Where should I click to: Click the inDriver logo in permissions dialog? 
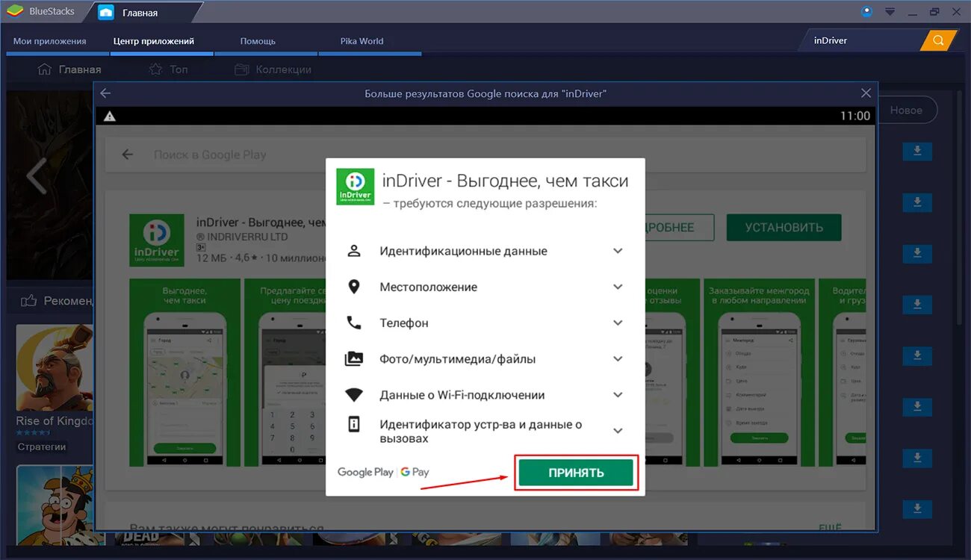point(355,187)
